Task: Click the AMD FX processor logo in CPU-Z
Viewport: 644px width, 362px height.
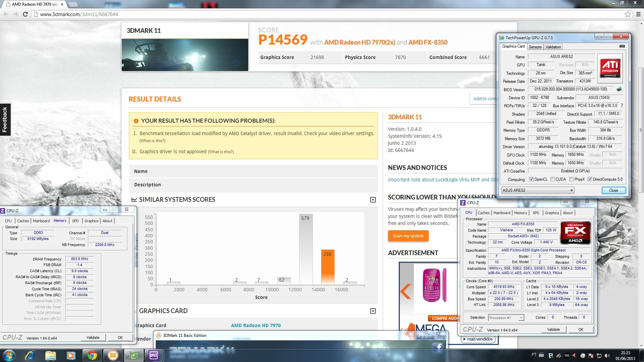Action: click(x=576, y=232)
